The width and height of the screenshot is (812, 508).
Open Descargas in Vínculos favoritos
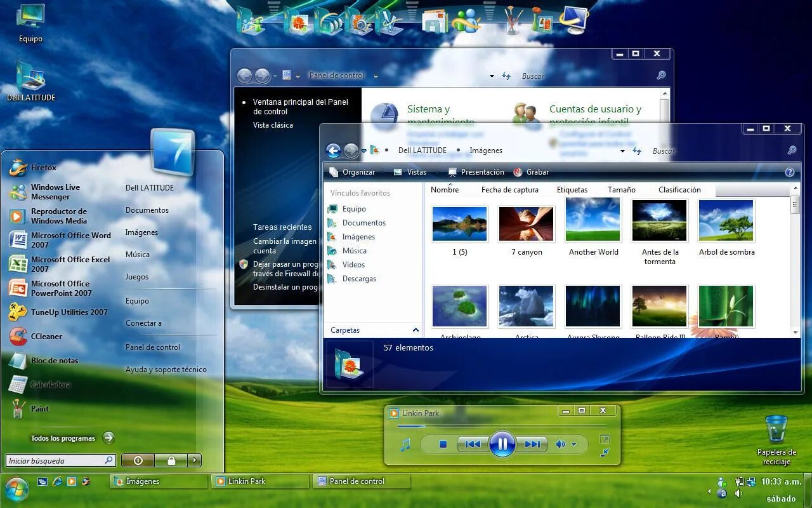pyautogui.click(x=352, y=279)
